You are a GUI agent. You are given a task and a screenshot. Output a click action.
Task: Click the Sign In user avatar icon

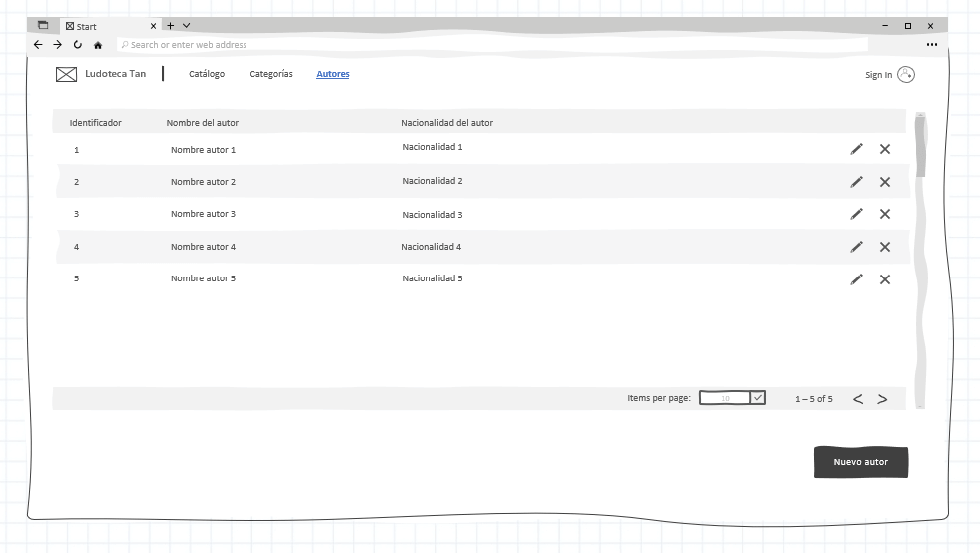[905, 74]
